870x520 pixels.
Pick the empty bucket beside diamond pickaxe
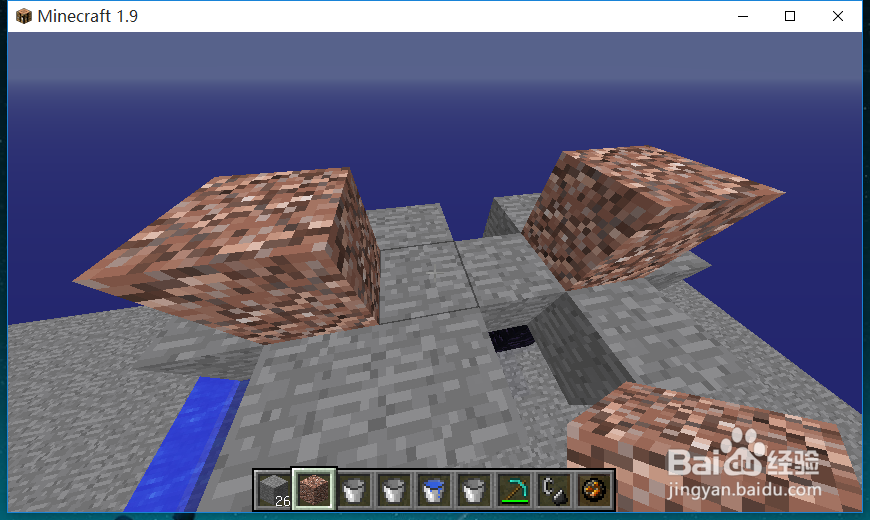[x=473, y=490]
